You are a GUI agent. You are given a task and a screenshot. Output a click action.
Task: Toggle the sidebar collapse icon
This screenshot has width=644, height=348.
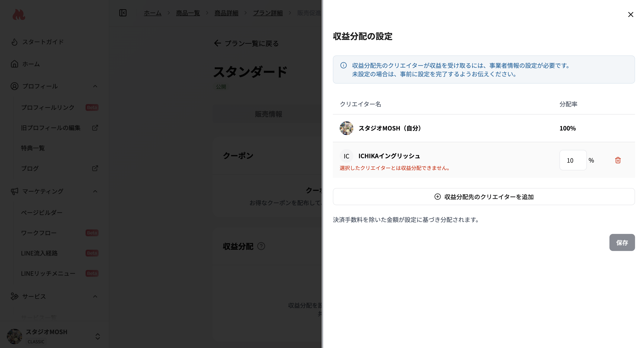click(123, 13)
